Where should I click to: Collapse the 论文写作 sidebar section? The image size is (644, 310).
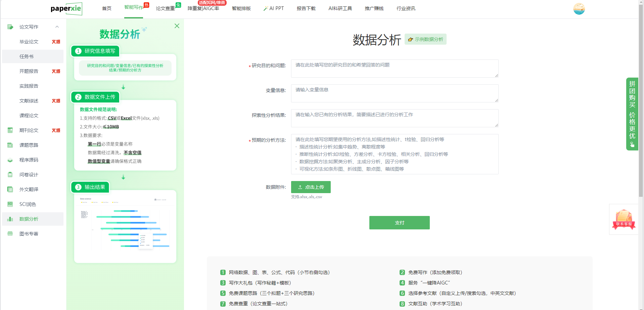tap(57, 27)
